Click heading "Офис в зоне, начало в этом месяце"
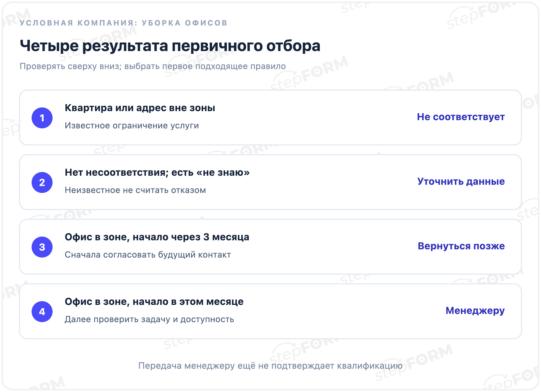This screenshot has height=392, width=541. (x=154, y=302)
